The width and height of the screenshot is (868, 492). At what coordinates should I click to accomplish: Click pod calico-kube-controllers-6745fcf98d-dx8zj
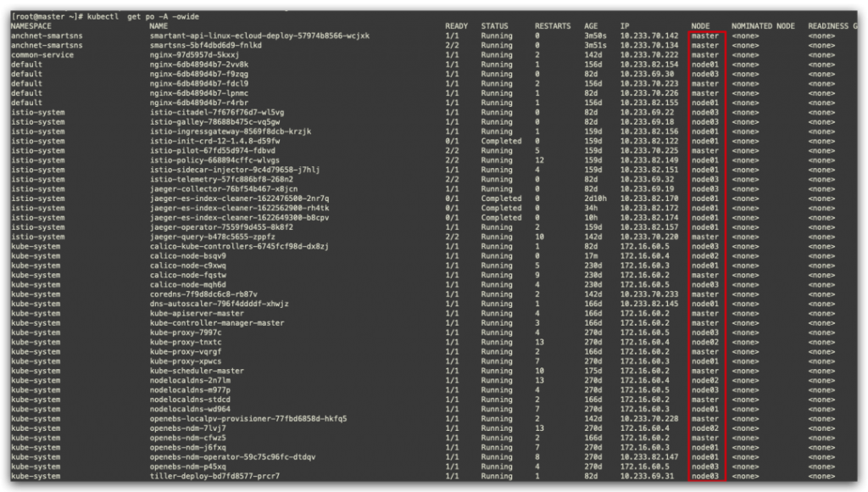(239, 246)
